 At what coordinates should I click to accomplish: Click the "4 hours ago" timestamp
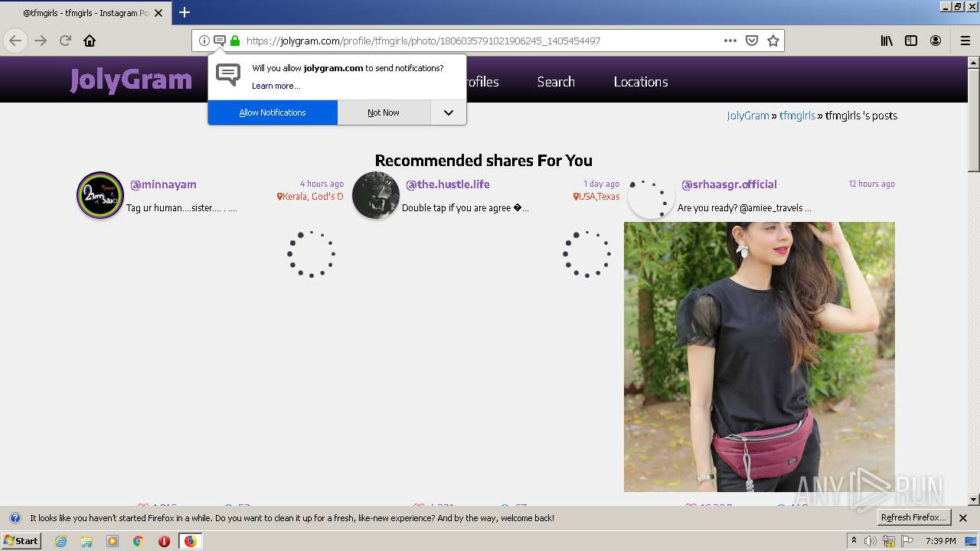322,184
